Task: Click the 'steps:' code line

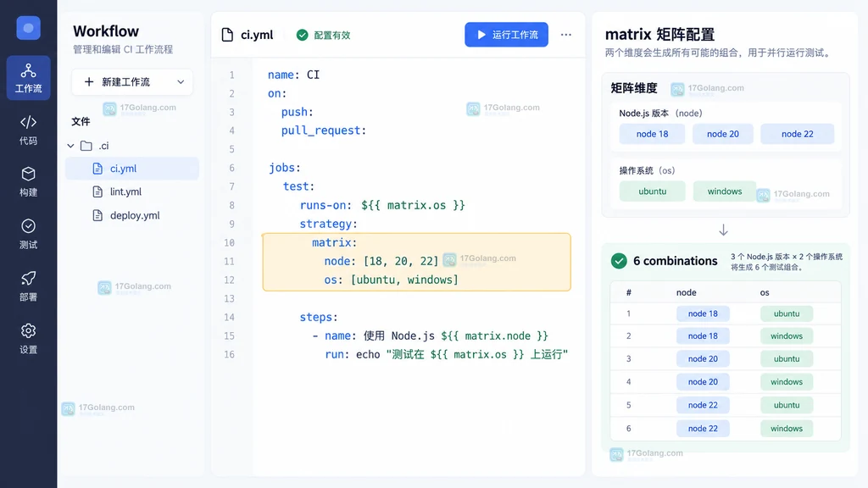Action: pos(319,317)
